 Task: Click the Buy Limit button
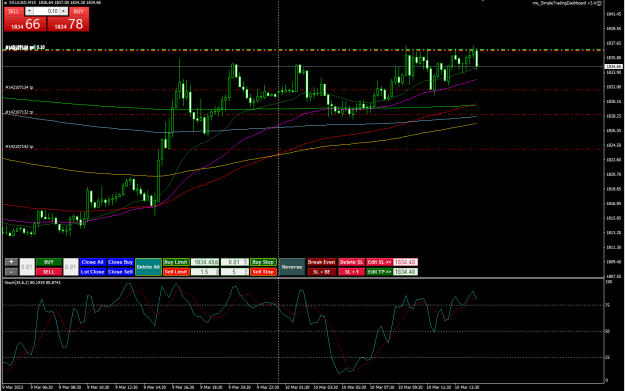[176, 262]
